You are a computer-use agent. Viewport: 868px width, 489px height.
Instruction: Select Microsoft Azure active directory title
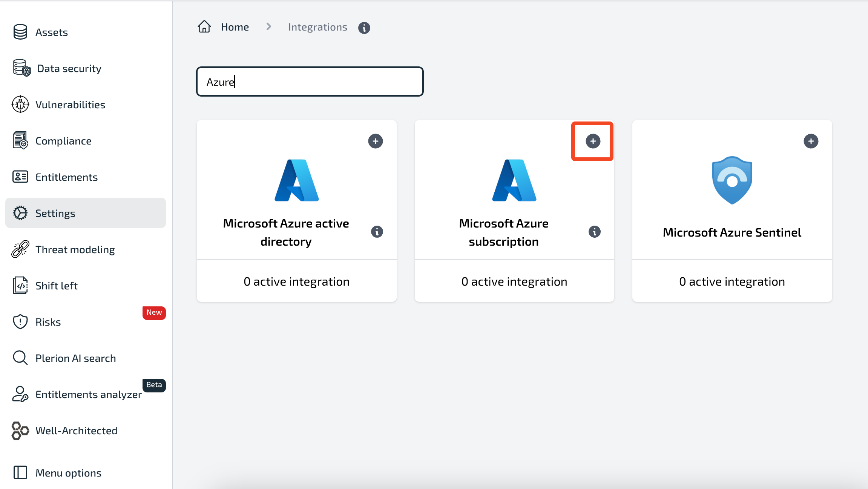[286, 232]
